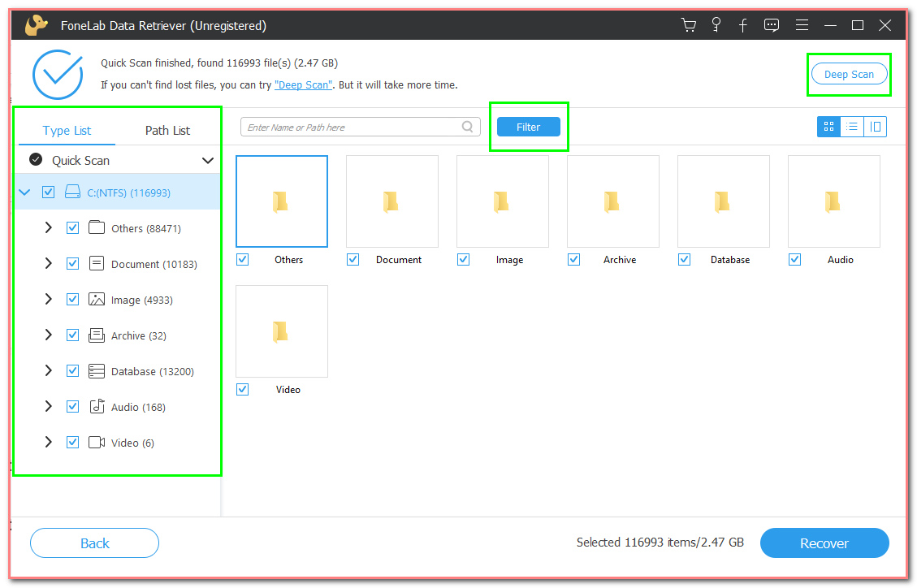The width and height of the screenshot is (917, 588).
Task: Uncheck Archive (32) in the tree
Action: [x=72, y=335]
